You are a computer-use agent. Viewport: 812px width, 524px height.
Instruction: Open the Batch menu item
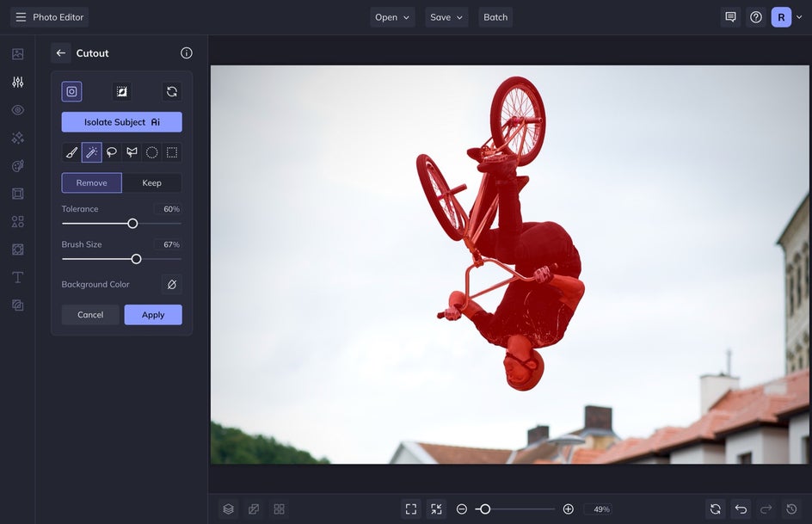495,17
